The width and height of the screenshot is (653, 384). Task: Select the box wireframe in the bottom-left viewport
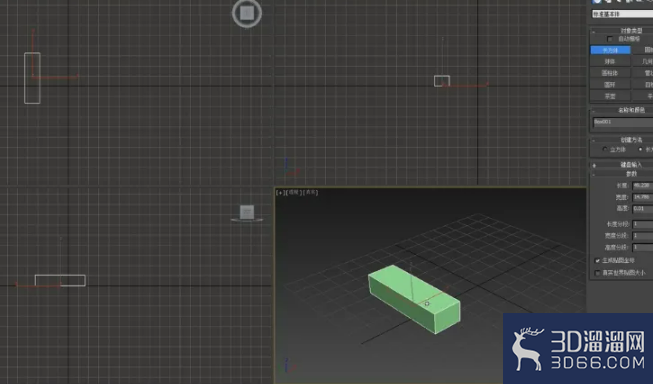[60, 280]
